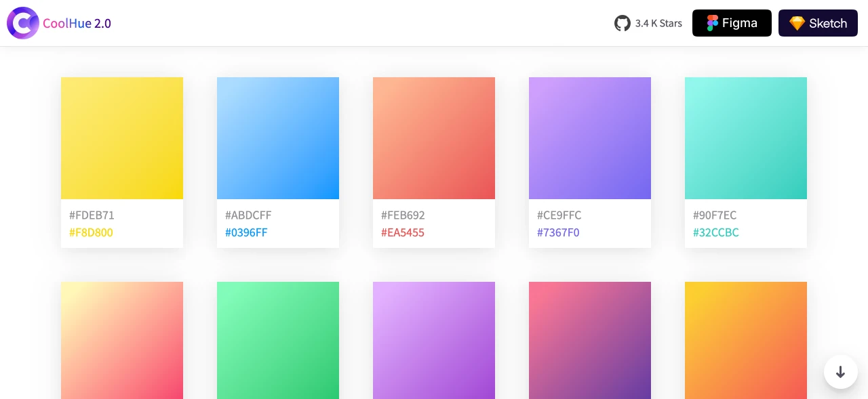Click the hex code #32CCBC

[715, 232]
